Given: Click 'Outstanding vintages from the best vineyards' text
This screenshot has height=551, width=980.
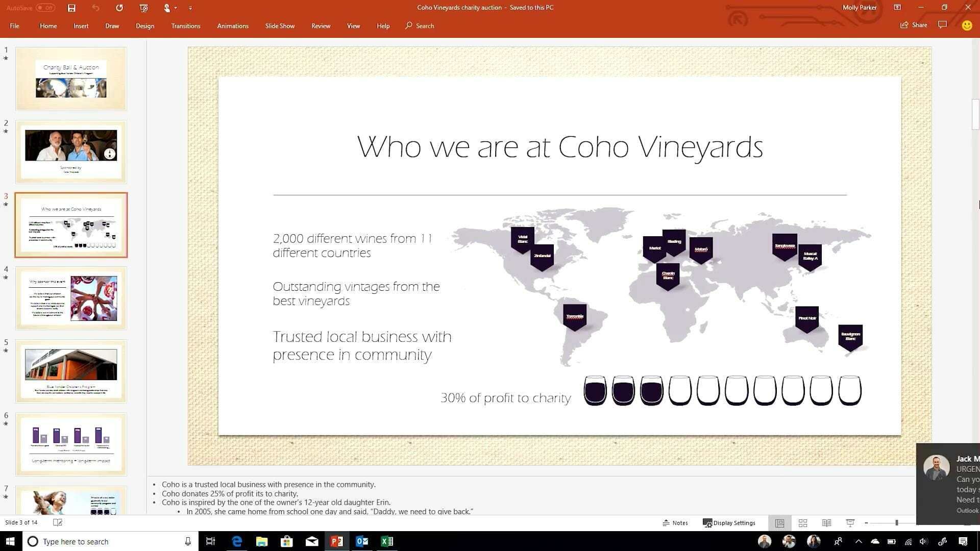Looking at the screenshot, I should (x=356, y=293).
